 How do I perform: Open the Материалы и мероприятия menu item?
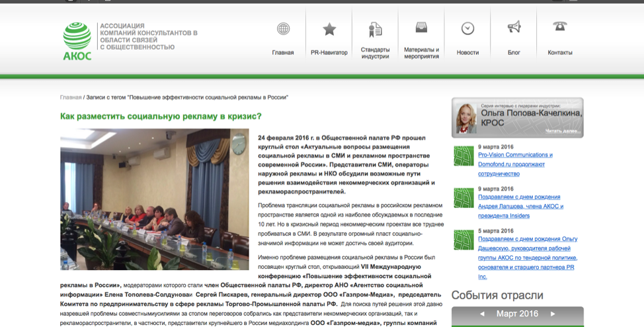pos(421,53)
